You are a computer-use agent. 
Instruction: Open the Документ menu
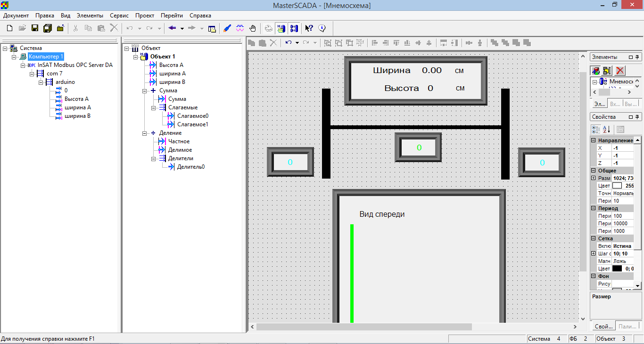click(16, 16)
